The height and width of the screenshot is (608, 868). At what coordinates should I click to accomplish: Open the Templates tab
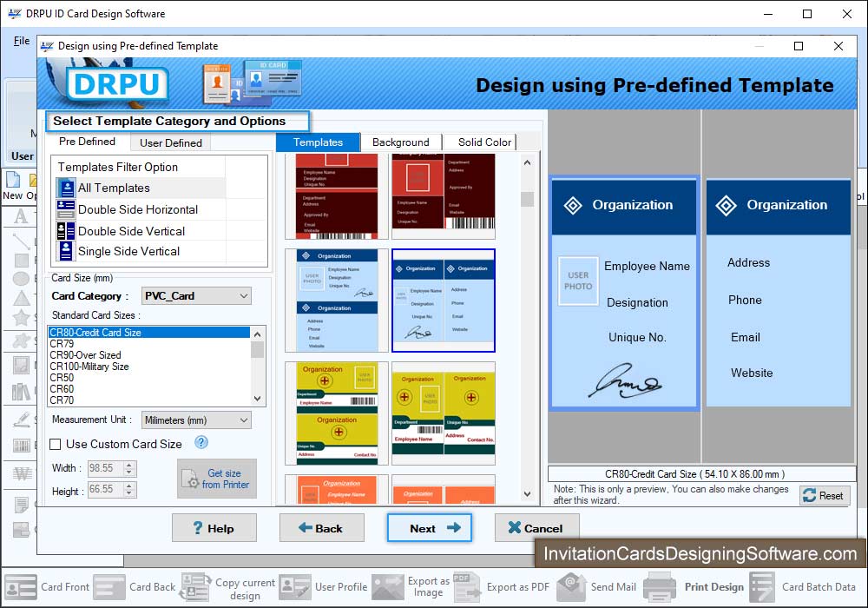click(318, 142)
